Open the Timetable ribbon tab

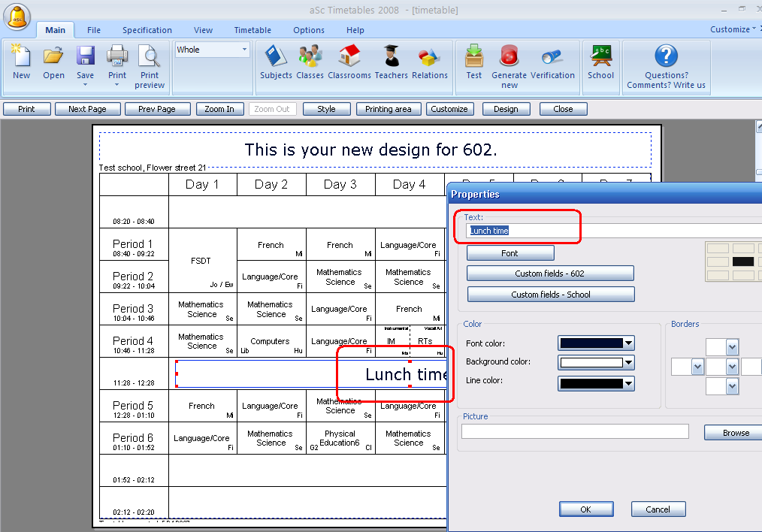pos(252,30)
